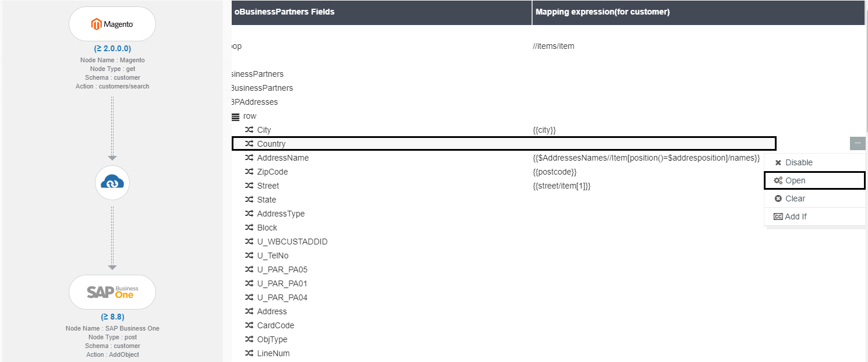Select the State field row
This screenshot has height=362, width=868.
click(x=267, y=200)
